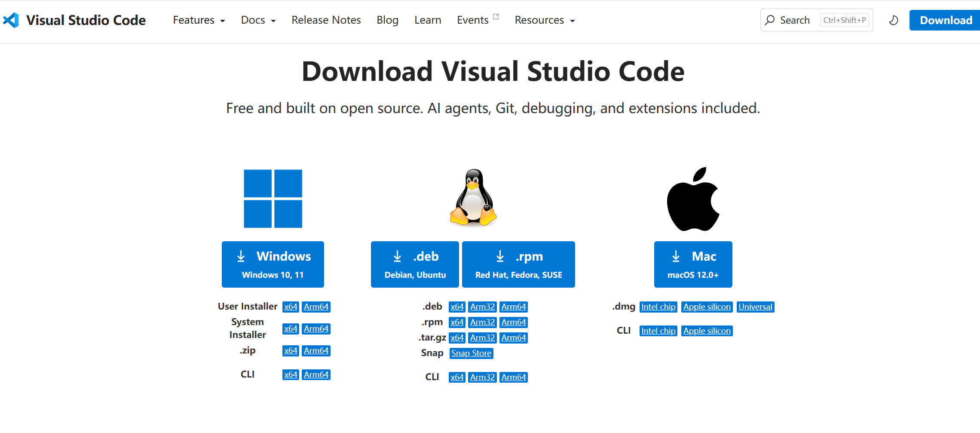Select x64 for Windows .zip

(291, 351)
